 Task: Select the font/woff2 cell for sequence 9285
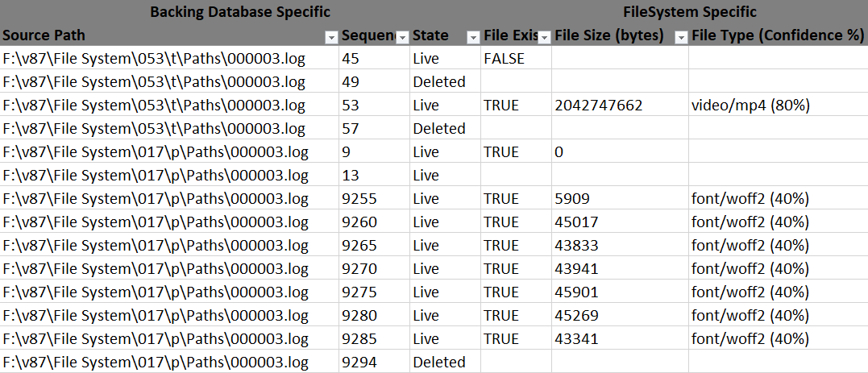pyautogui.click(x=779, y=338)
